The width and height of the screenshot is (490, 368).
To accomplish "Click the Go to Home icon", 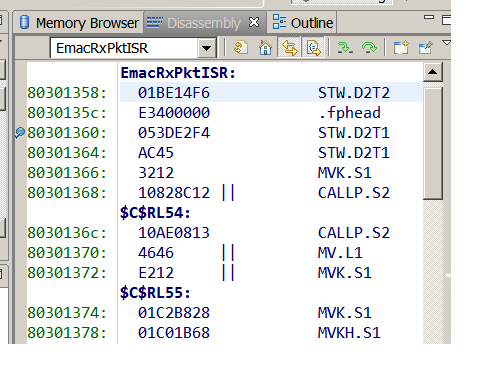I will coord(266,48).
